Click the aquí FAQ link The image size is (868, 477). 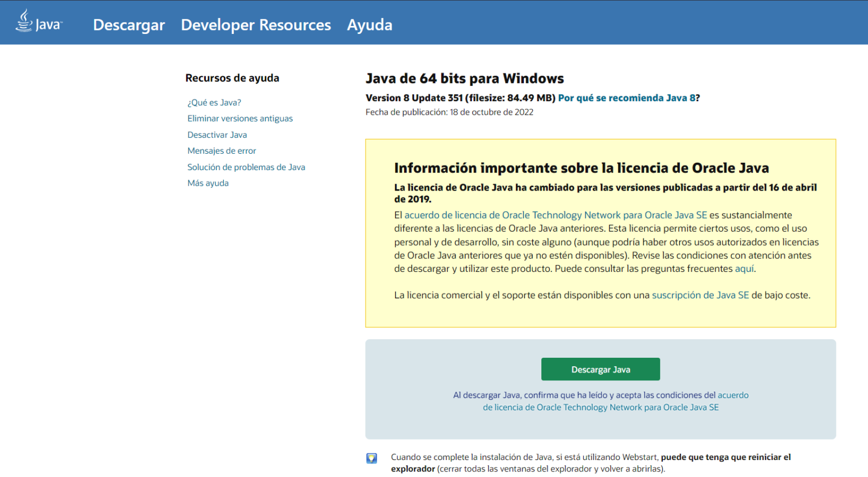click(744, 268)
